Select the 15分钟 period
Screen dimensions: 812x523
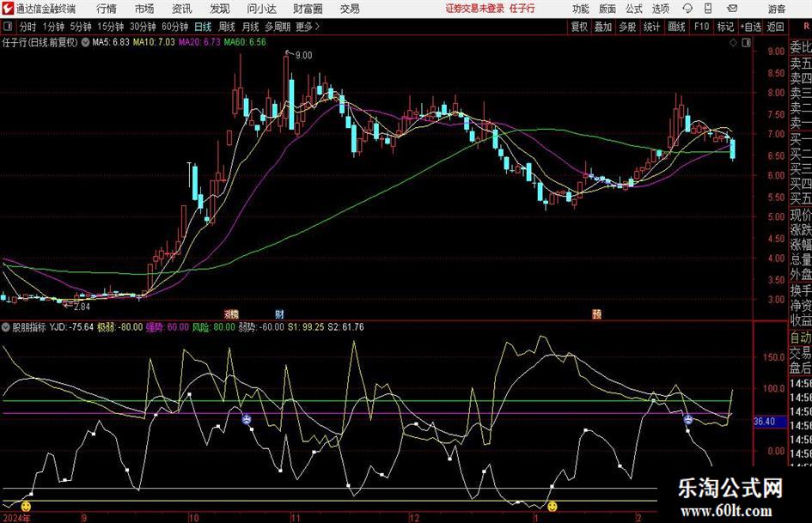point(111,27)
